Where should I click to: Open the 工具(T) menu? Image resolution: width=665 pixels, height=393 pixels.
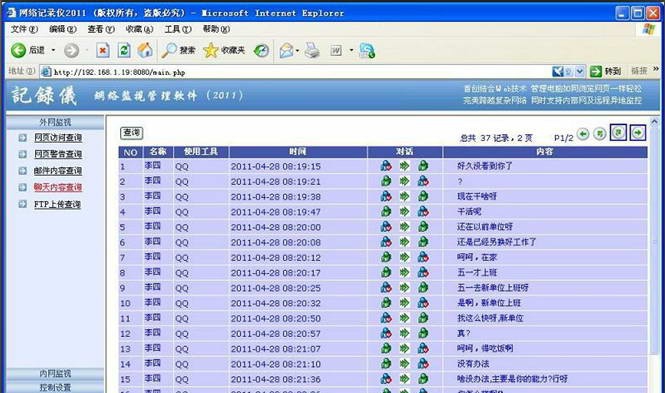178,29
